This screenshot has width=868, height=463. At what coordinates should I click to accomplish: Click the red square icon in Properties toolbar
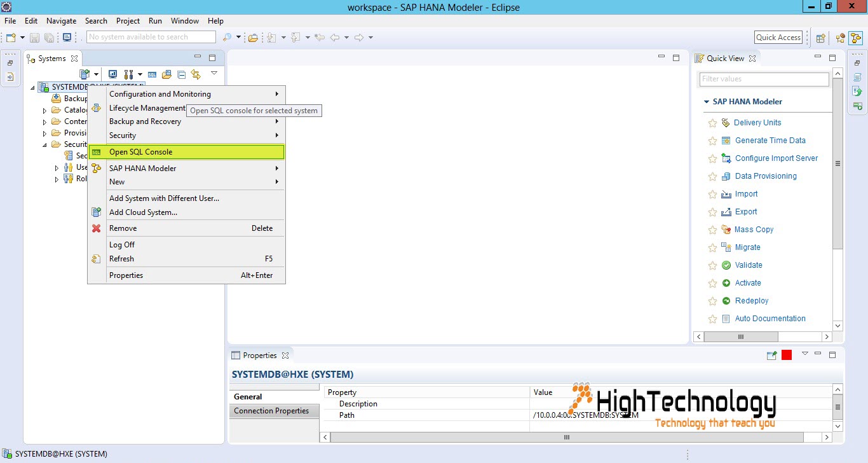pyautogui.click(x=787, y=356)
